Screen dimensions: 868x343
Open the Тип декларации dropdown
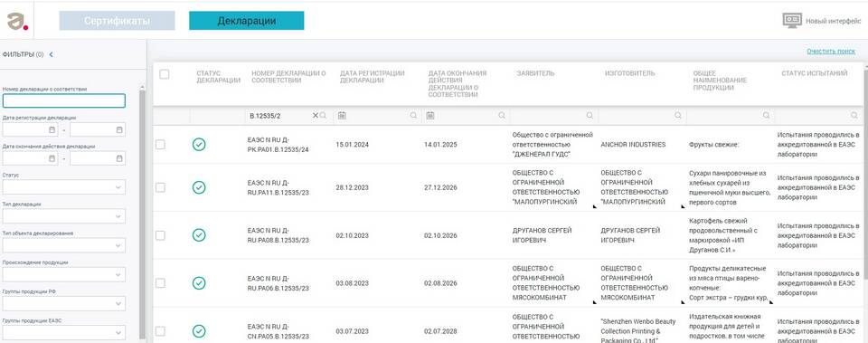pyautogui.click(x=63, y=216)
